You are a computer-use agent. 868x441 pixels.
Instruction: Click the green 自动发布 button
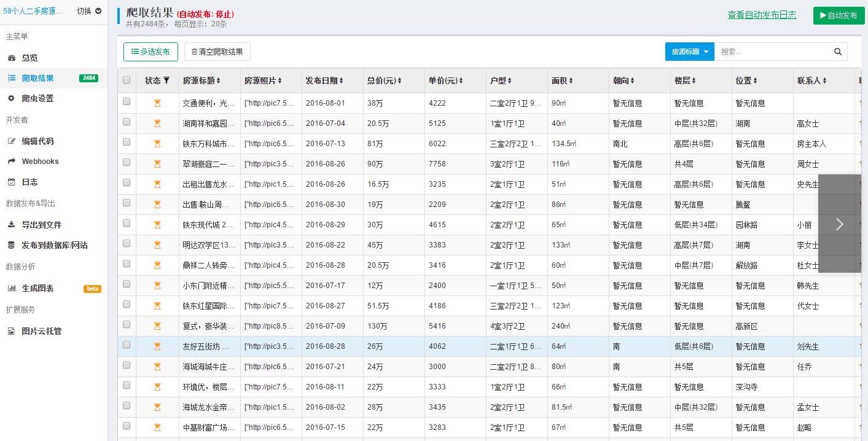click(x=838, y=16)
